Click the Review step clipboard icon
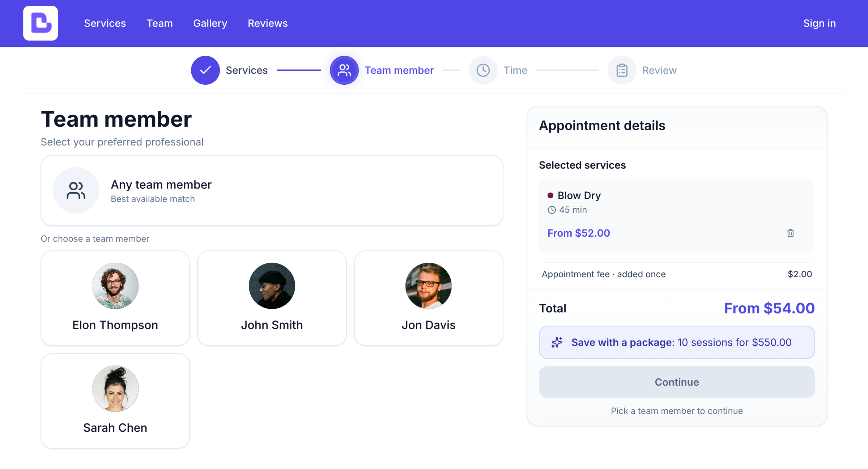Image resolution: width=868 pixels, height=469 pixels. (x=622, y=70)
